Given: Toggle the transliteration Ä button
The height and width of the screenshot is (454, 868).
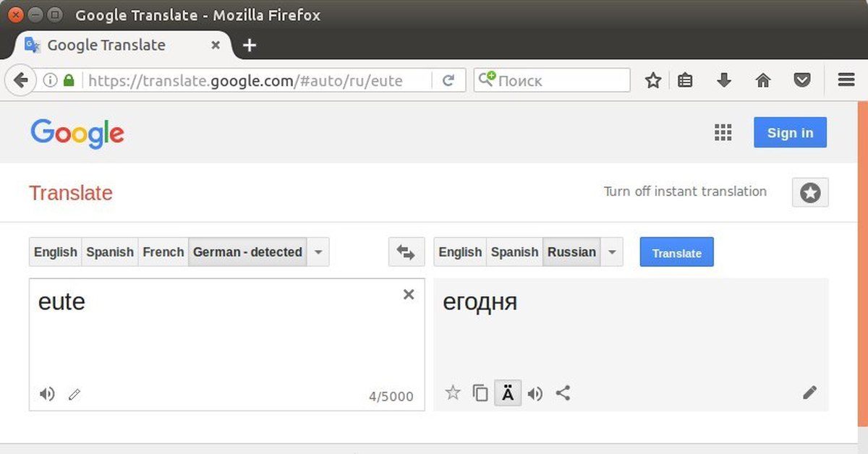Looking at the screenshot, I should (508, 393).
